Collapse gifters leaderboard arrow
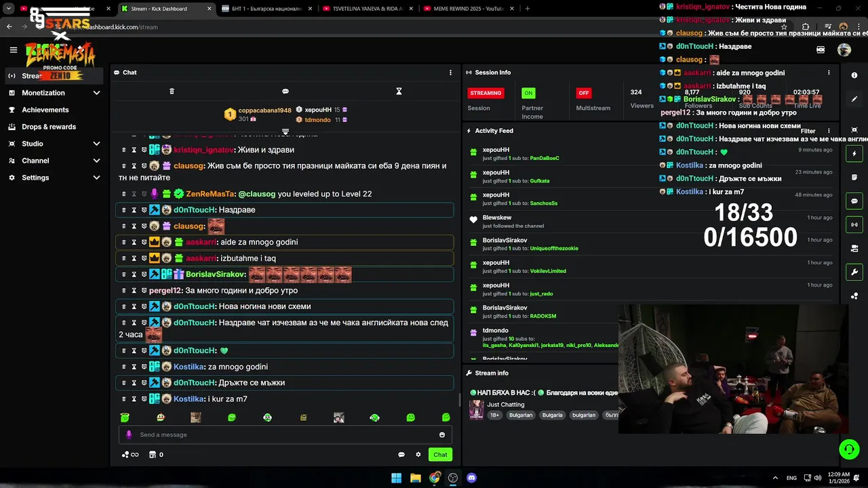The width and height of the screenshot is (868, 488). 285,131
